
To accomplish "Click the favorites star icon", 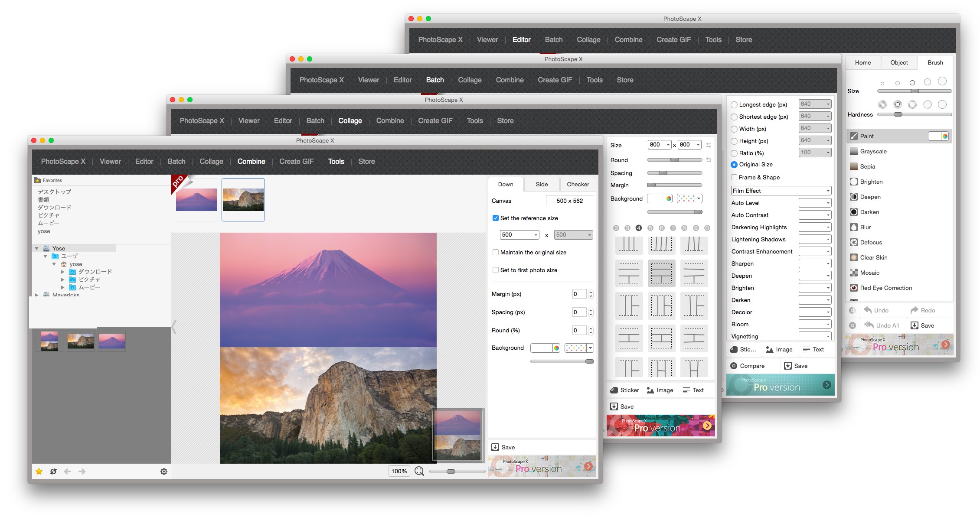I will 39,471.
